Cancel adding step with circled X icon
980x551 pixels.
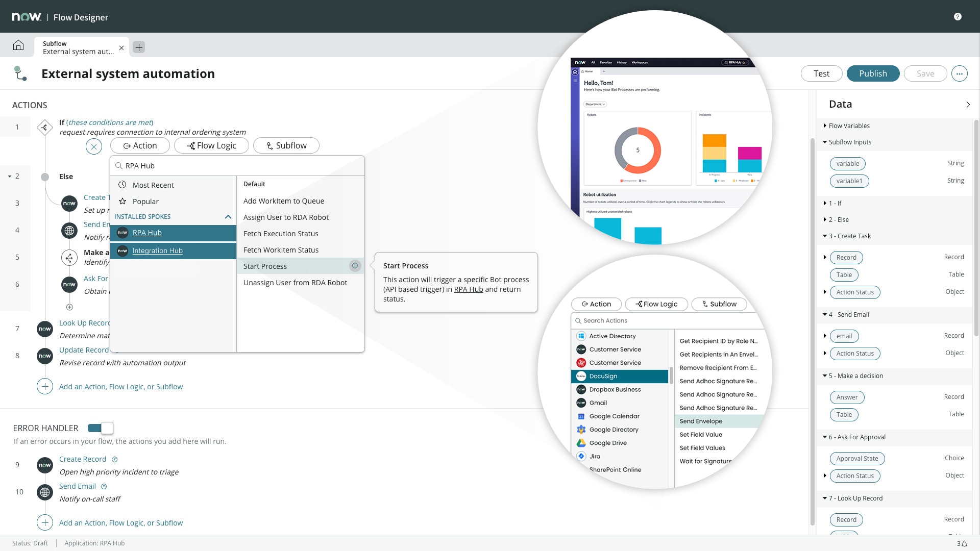tap(94, 146)
